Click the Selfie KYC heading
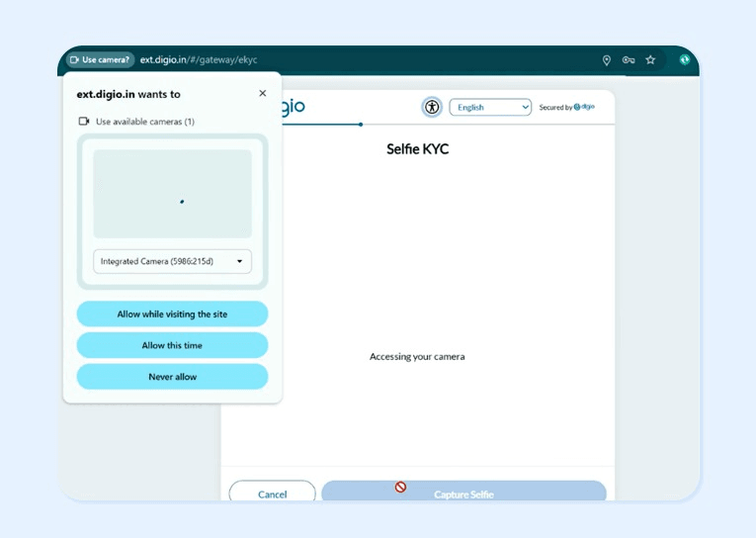Image resolution: width=756 pixels, height=538 pixels. (418, 149)
